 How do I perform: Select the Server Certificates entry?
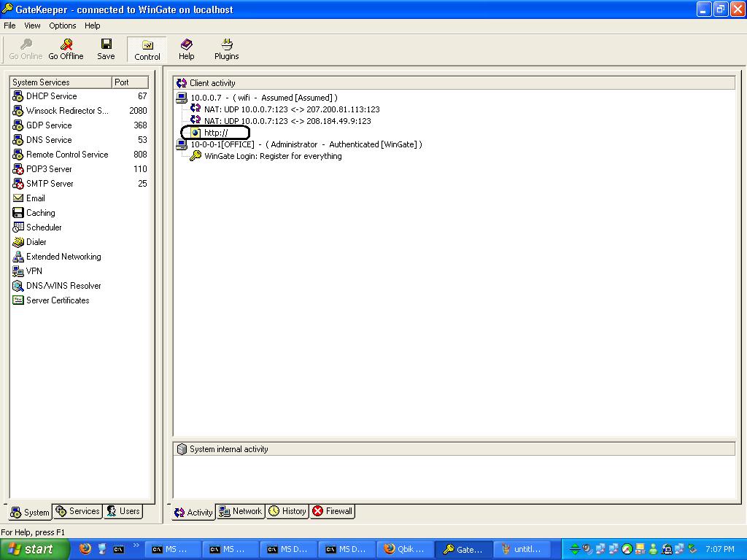(x=58, y=300)
